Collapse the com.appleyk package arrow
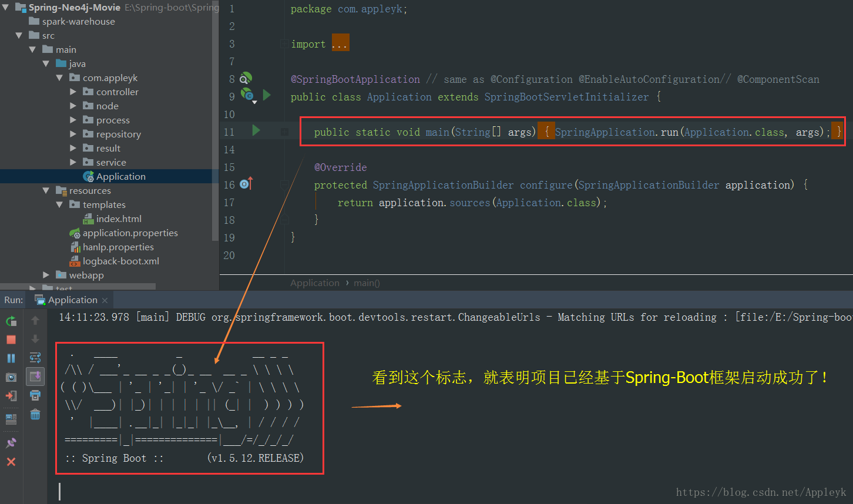This screenshot has height=504, width=853. pyautogui.click(x=60, y=78)
